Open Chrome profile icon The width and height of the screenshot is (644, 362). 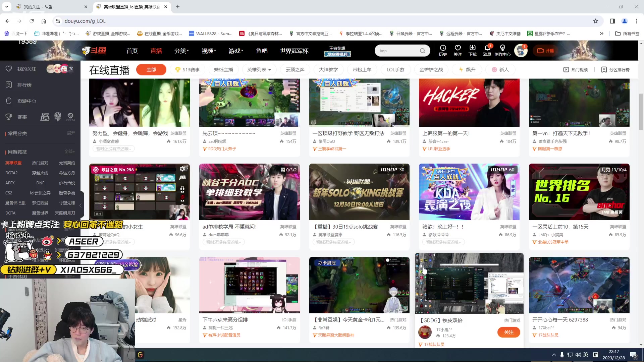(625, 21)
